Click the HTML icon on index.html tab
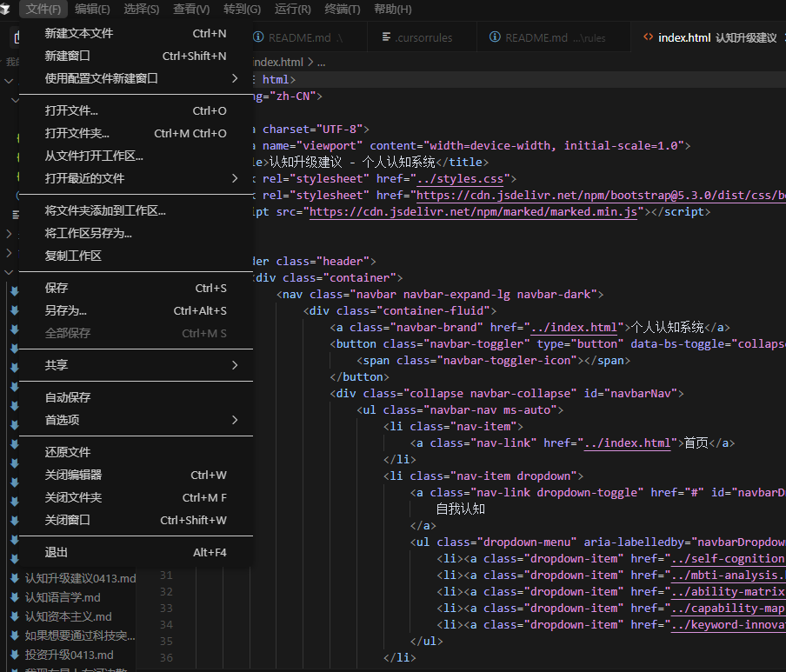 tap(648, 37)
